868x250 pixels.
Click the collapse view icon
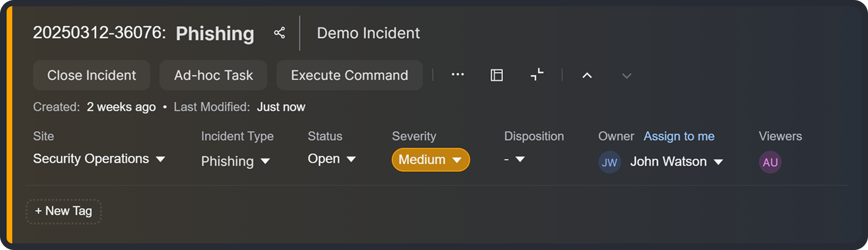point(537,75)
